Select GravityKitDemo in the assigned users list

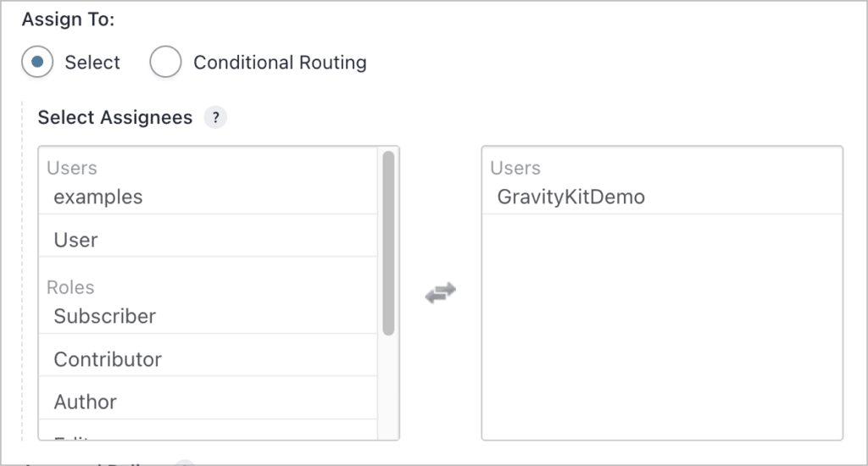click(662, 197)
